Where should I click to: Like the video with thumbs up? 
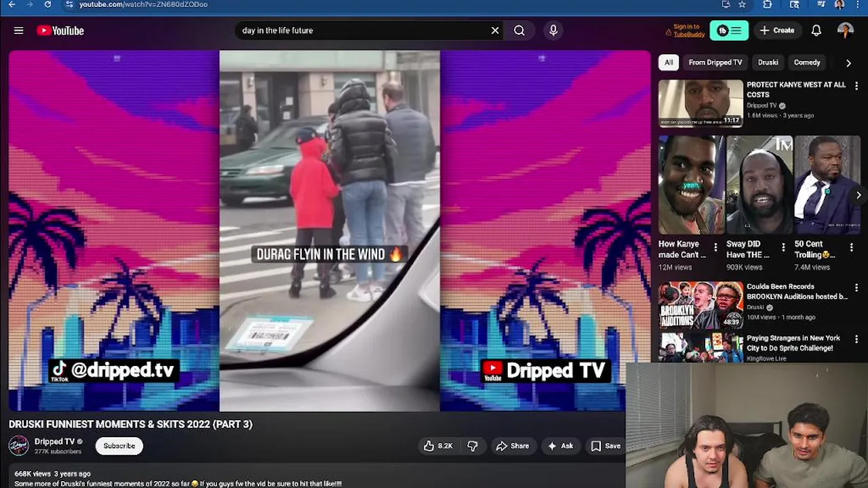(x=437, y=446)
